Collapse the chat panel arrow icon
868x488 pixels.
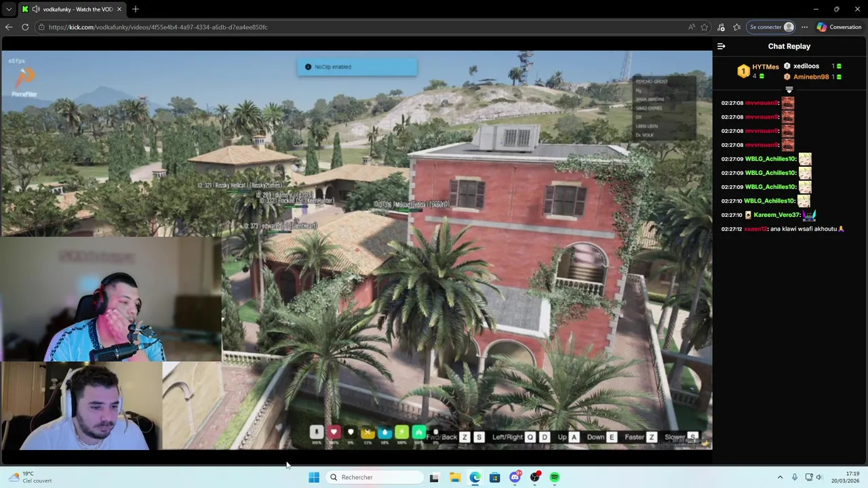click(721, 46)
